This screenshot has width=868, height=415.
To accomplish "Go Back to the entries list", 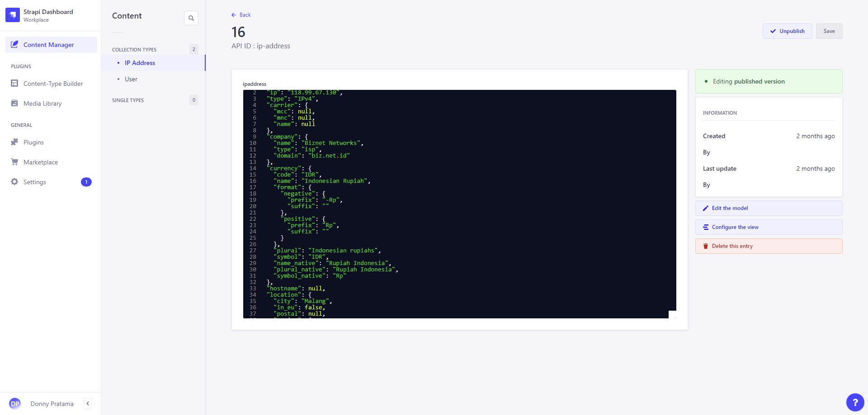I will pos(241,15).
